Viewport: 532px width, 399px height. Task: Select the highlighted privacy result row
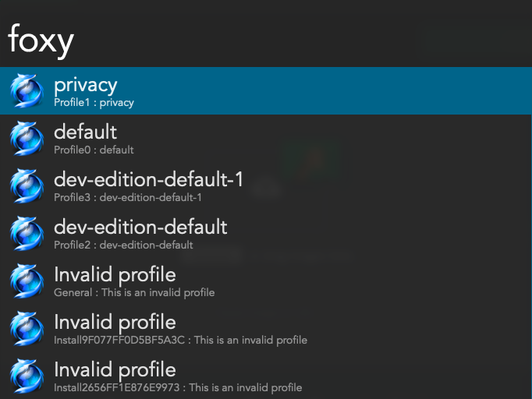[266, 91]
